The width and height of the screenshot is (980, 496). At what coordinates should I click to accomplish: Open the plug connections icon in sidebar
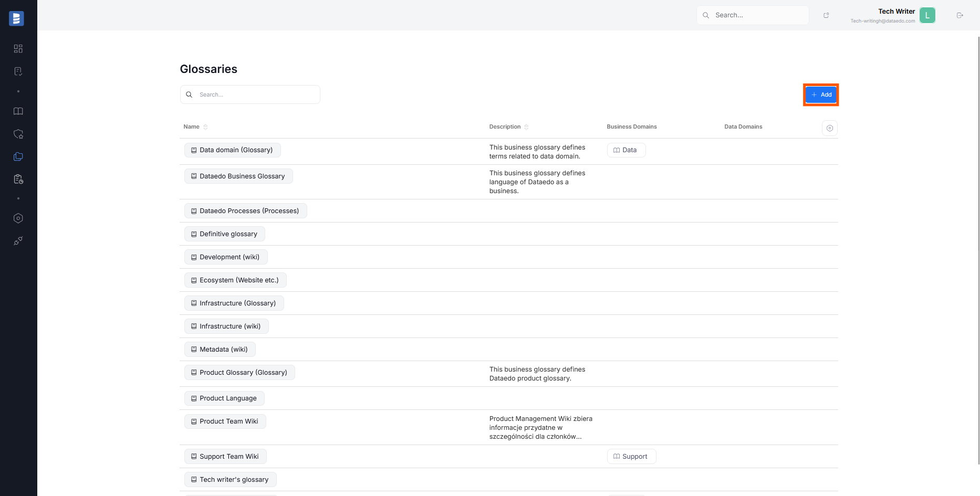click(x=18, y=241)
